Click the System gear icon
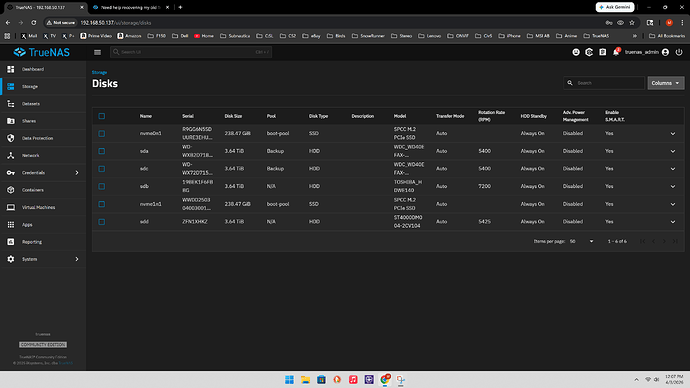 pos(11,259)
